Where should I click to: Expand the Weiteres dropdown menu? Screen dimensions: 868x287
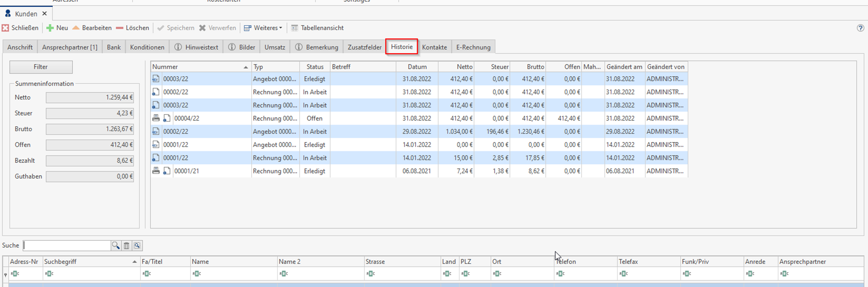(x=263, y=28)
